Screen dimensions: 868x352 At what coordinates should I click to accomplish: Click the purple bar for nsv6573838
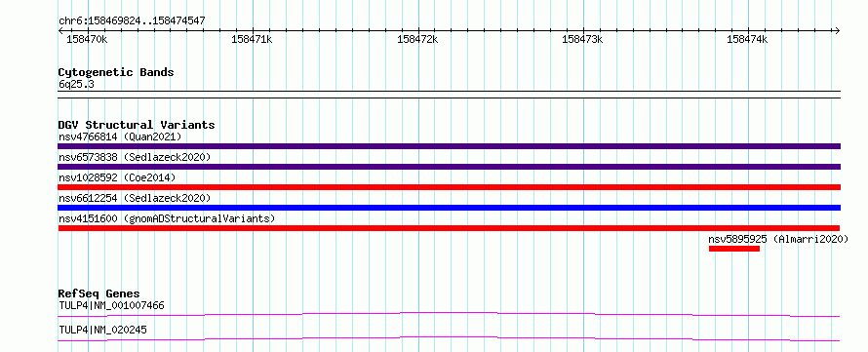[x=449, y=167]
